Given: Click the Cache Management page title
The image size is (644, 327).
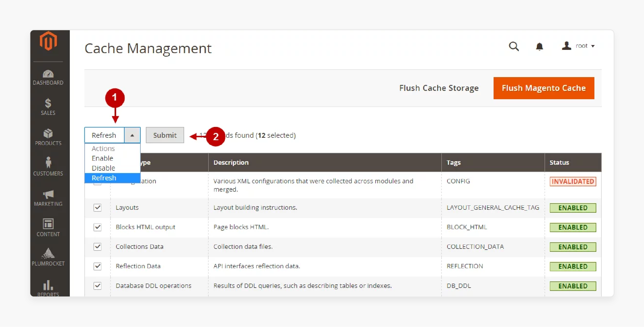Looking at the screenshot, I should 148,49.
